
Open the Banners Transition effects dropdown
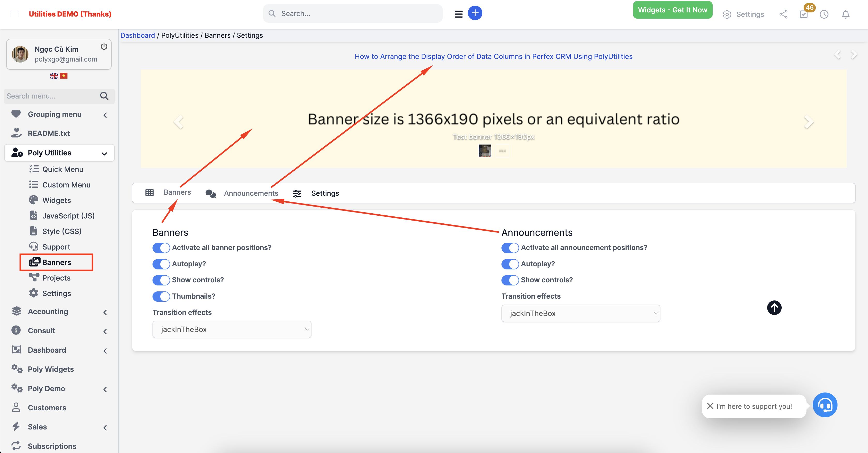232,329
